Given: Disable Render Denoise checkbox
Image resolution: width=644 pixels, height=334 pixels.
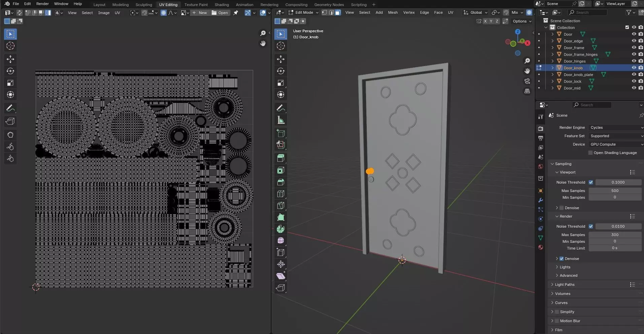Looking at the screenshot, I should tap(562, 259).
